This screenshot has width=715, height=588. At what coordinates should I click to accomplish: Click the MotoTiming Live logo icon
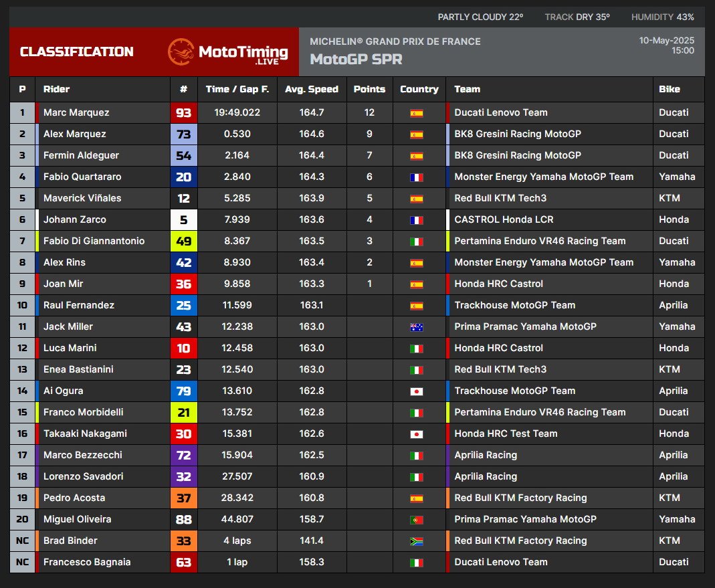[x=181, y=52]
